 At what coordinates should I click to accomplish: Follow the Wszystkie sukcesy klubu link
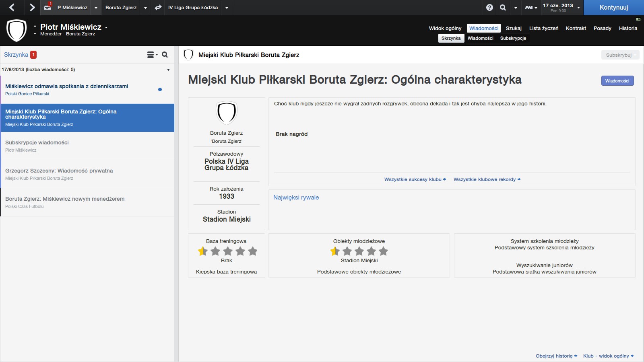[x=415, y=179]
